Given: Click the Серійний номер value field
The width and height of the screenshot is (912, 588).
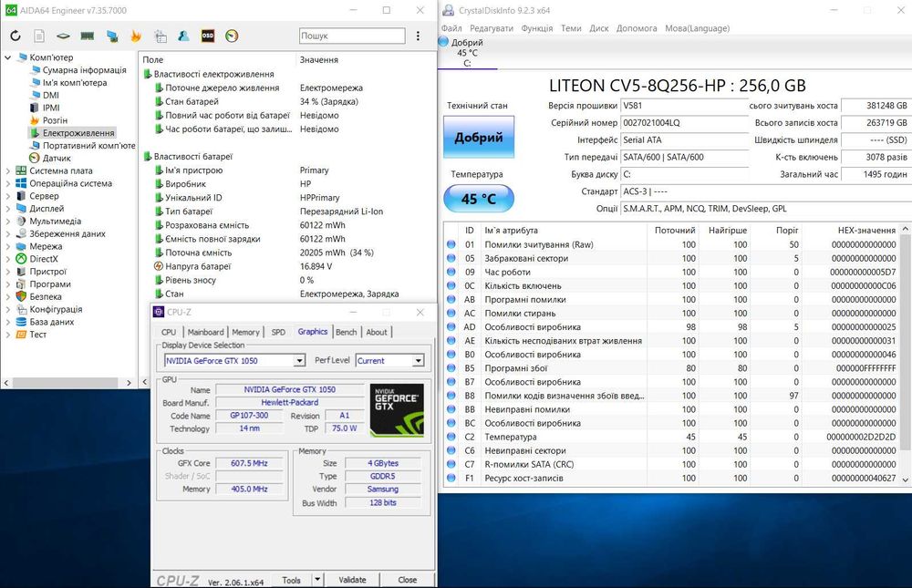Looking at the screenshot, I should (685, 123).
